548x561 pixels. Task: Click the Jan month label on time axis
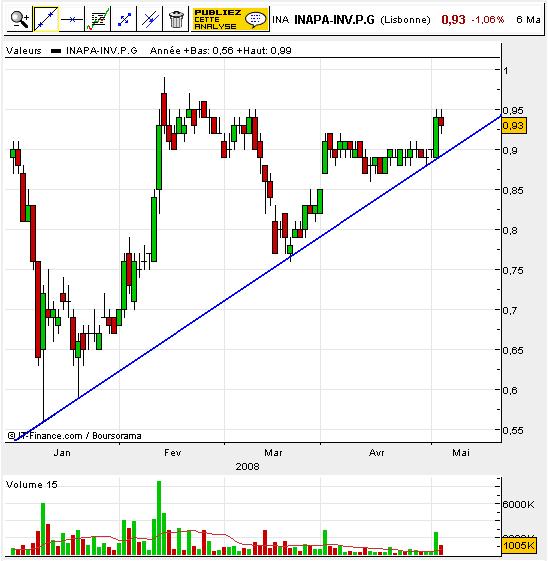coord(62,453)
